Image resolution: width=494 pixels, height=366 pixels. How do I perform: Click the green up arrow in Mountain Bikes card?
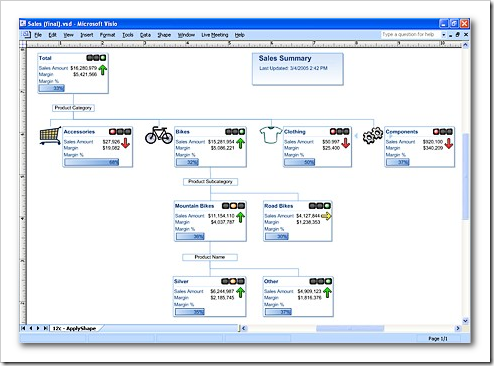pyautogui.click(x=240, y=217)
